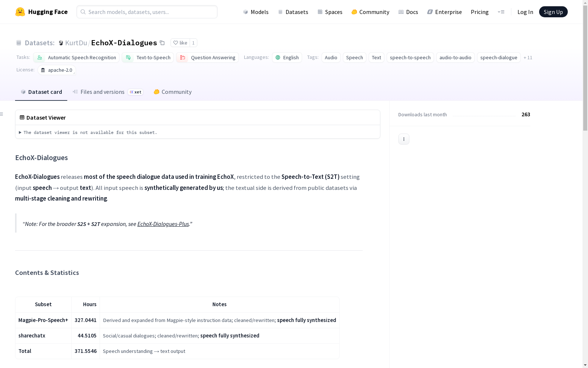Copy dataset name with the copy icon

point(162,43)
